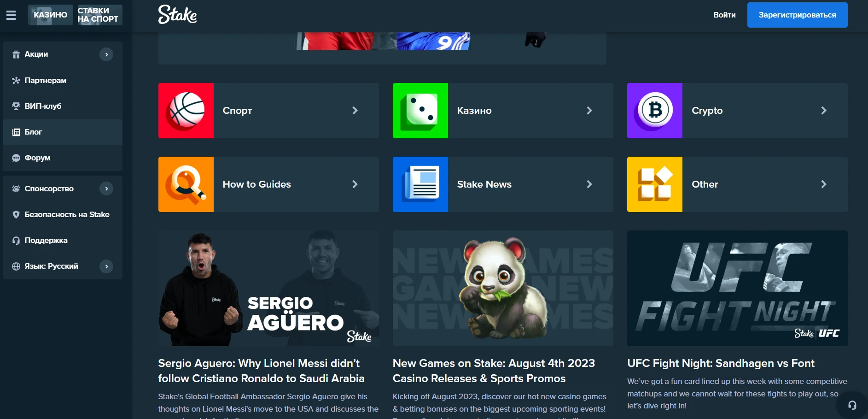Click the Зарегистрироваться button
The image size is (868, 419).
[x=797, y=15]
